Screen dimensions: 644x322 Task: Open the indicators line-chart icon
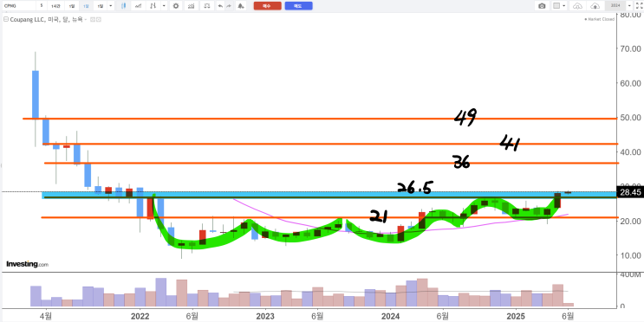[139, 6]
